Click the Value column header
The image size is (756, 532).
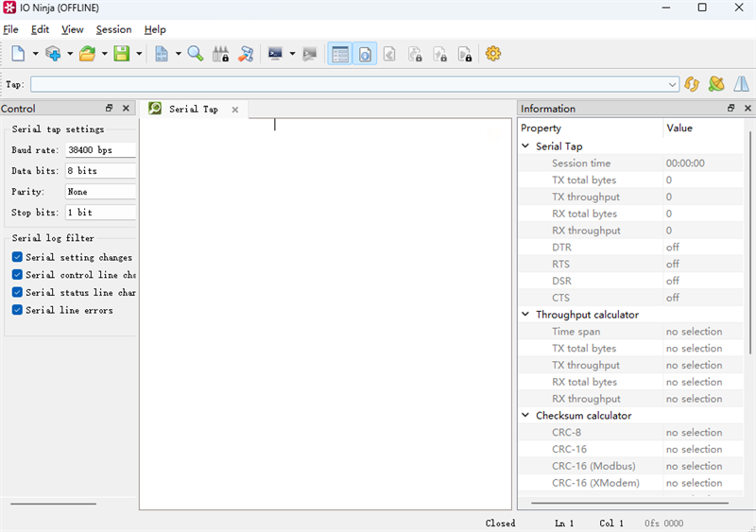pos(703,128)
